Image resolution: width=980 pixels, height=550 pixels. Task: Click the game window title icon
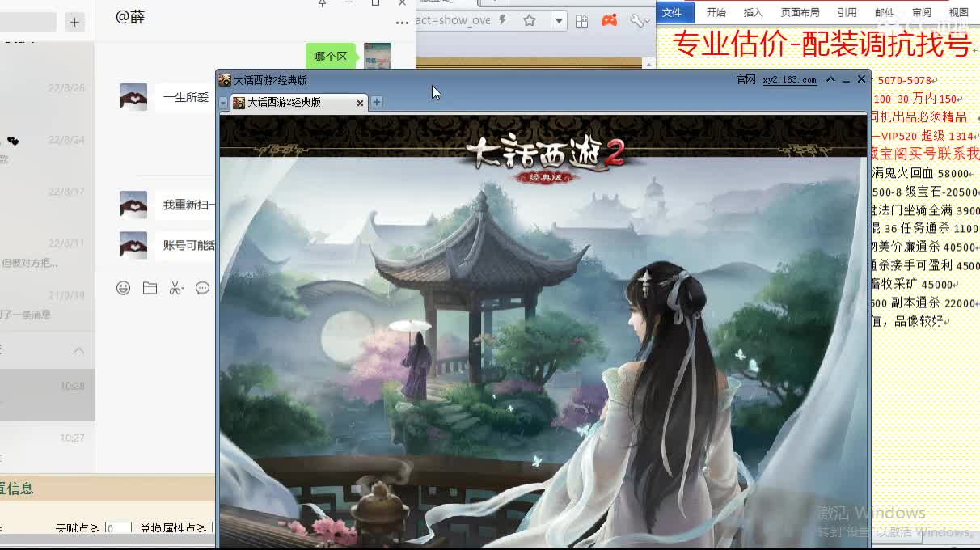click(x=225, y=80)
